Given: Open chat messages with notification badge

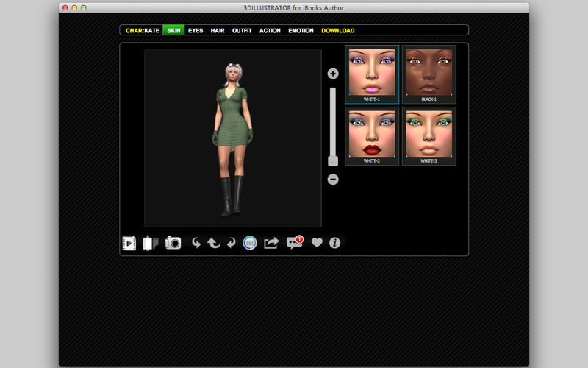Looking at the screenshot, I should (x=295, y=242).
